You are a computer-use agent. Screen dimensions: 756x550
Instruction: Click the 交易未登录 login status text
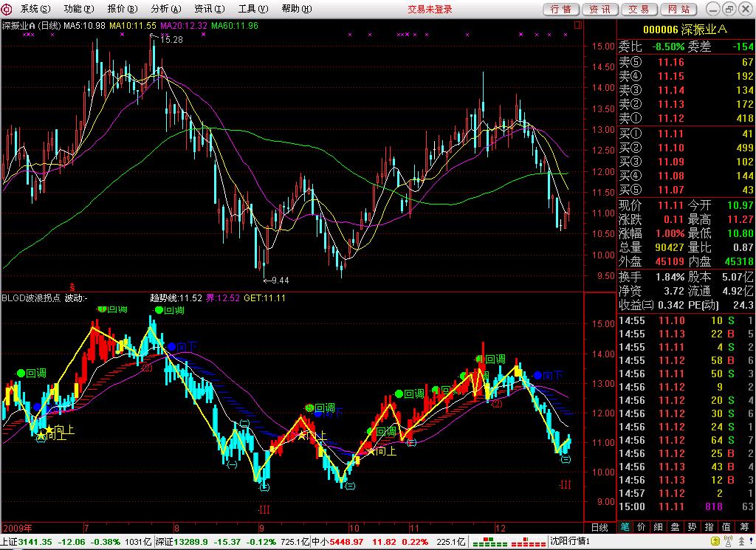(x=430, y=9)
